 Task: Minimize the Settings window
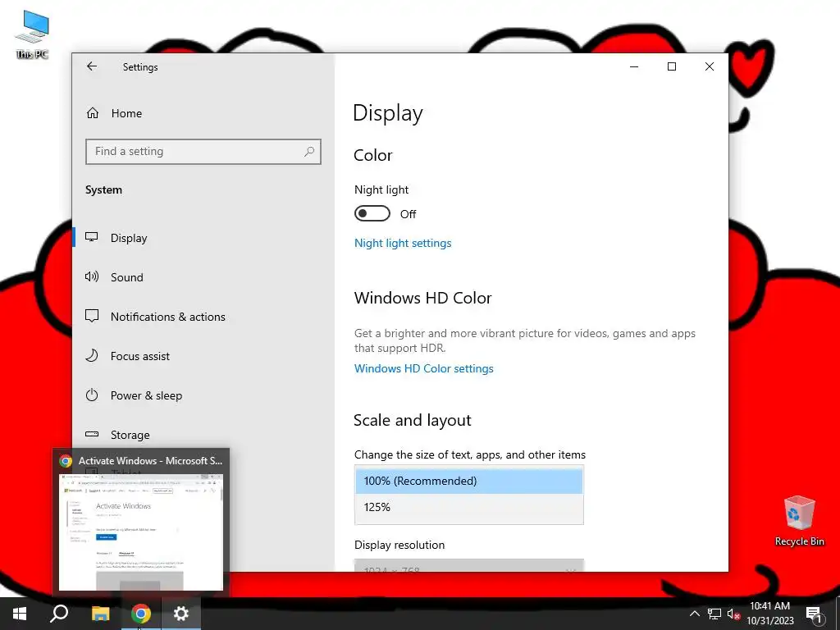click(634, 66)
